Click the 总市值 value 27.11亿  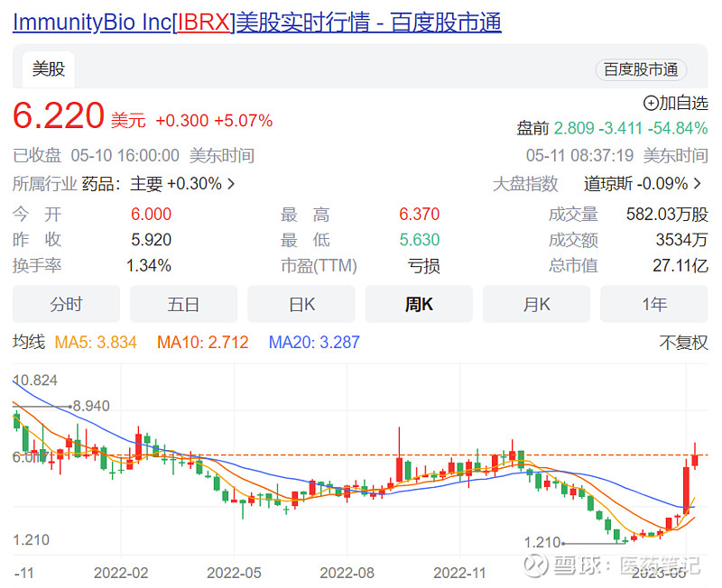pyautogui.click(x=680, y=265)
